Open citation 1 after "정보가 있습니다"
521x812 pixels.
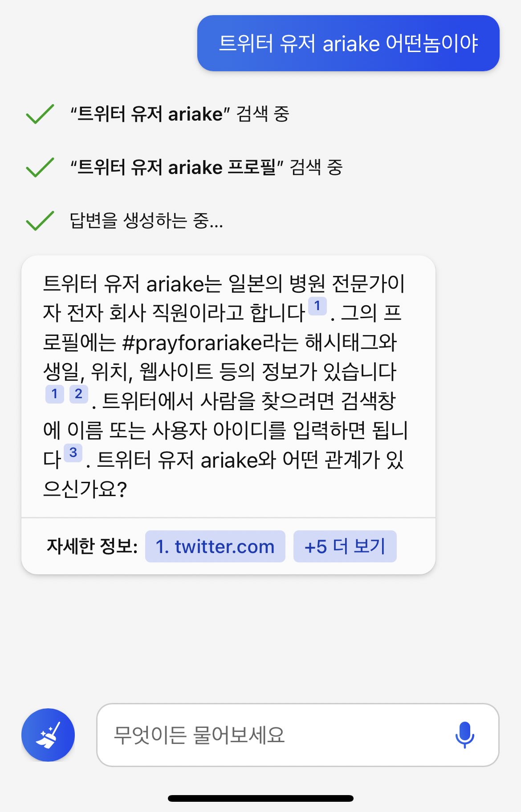click(x=55, y=394)
